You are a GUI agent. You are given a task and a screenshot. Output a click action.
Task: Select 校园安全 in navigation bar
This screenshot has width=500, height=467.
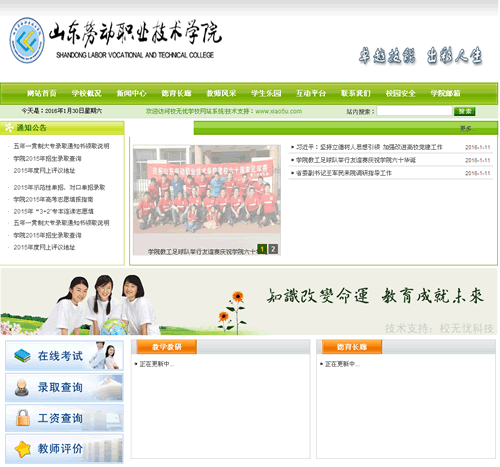[400, 93]
